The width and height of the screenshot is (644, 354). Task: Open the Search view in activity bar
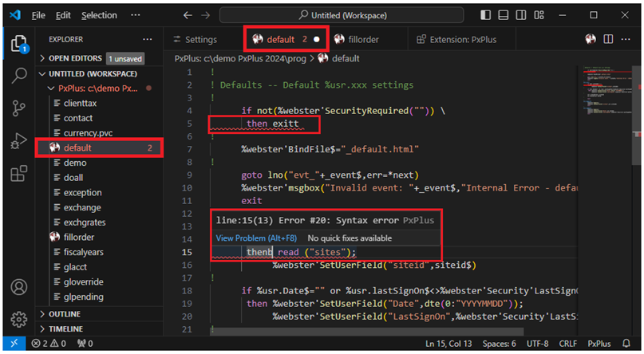[19, 77]
